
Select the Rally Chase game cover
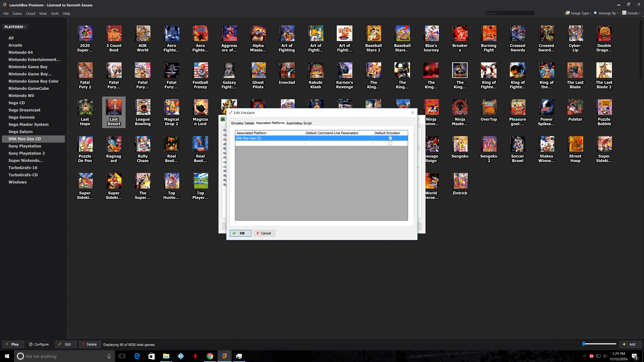(143, 144)
